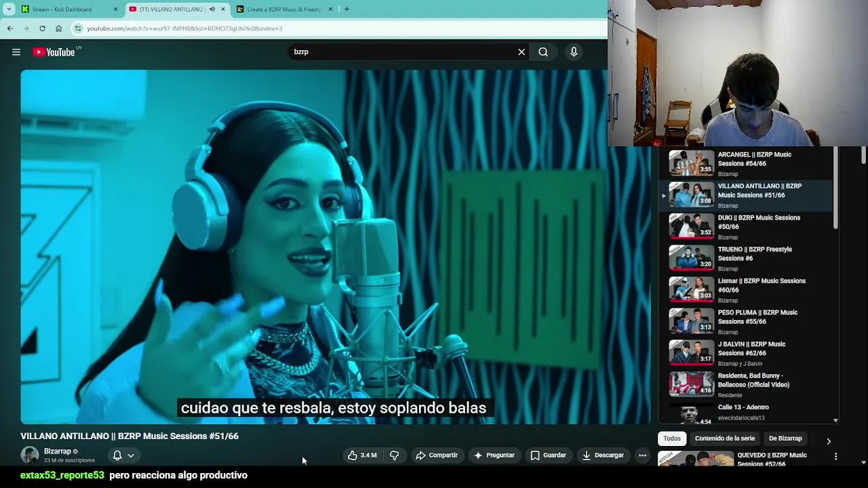Play J BALVIN BZRP Music Sessions #62/66
868x488 pixels.
751,348
